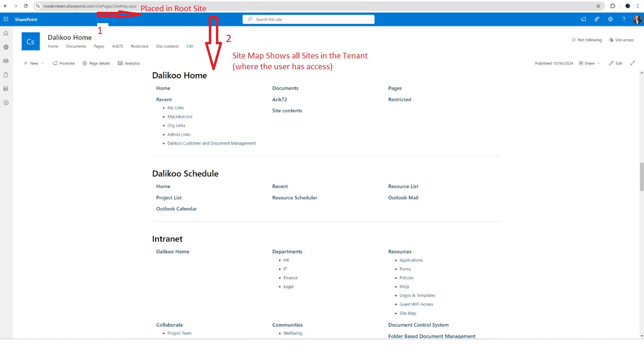Open My sites globe icon in the left rail
Viewport: 644px width, 362px height.
(x=6, y=47)
